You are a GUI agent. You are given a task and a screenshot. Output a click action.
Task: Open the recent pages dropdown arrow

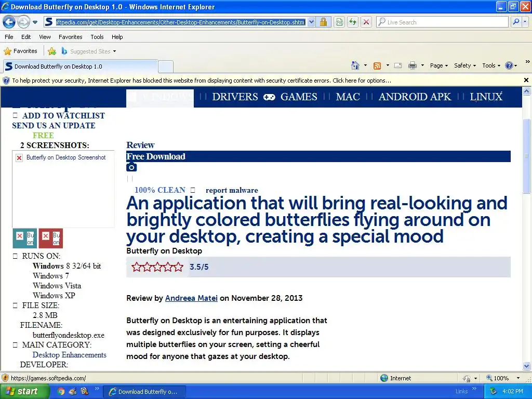[35, 22]
